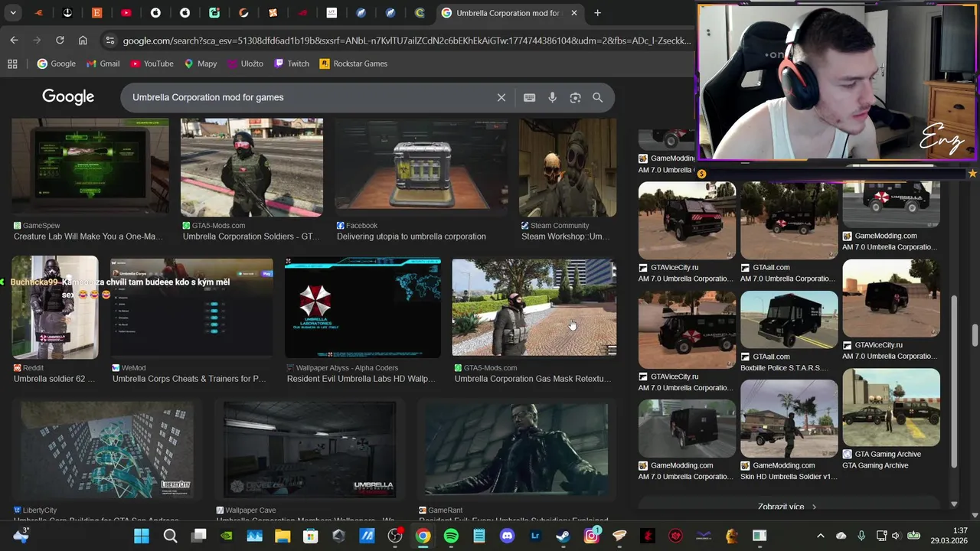Click 'Resident Evil Umbrella Labs HD Wallp...' caption
This screenshot has height=551, width=980.
361,379
